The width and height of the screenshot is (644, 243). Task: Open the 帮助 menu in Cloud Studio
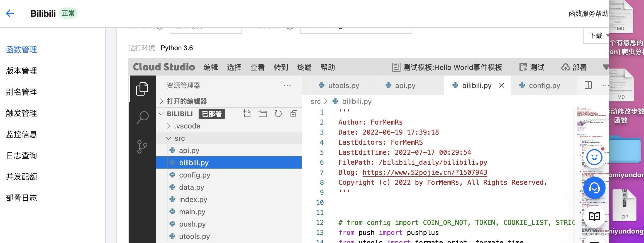[328, 67]
